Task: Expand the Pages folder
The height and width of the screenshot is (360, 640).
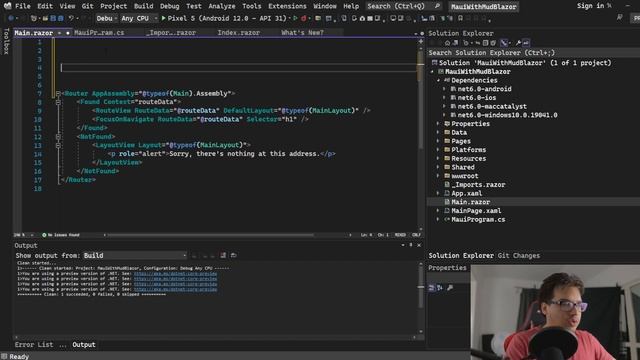Action: pos(438,141)
